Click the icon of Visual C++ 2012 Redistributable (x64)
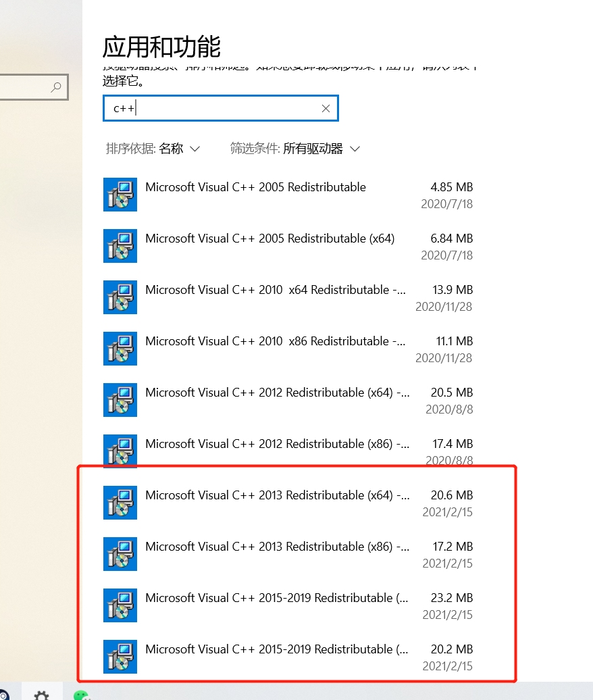Viewport: 593px width, 700px height. tap(120, 400)
